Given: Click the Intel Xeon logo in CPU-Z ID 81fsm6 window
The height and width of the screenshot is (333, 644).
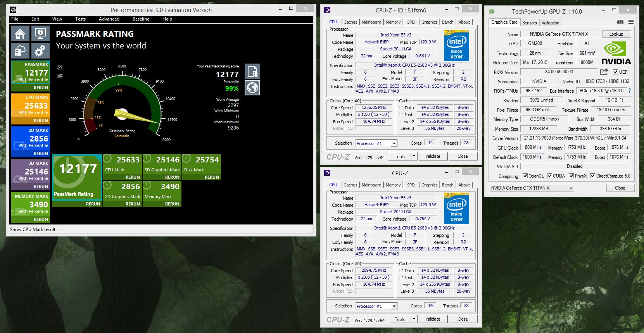Looking at the screenshot, I should point(456,45).
